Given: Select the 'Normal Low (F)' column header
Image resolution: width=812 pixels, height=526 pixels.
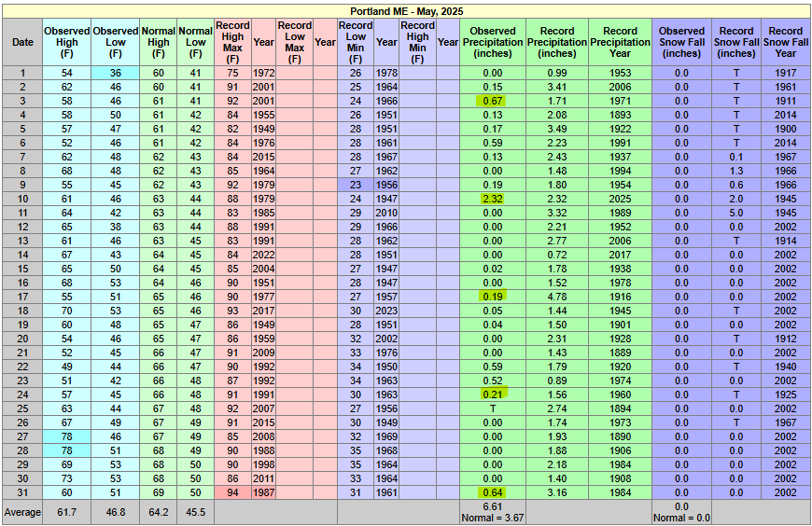Looking at the screenshot, I should tap(195, 42).
